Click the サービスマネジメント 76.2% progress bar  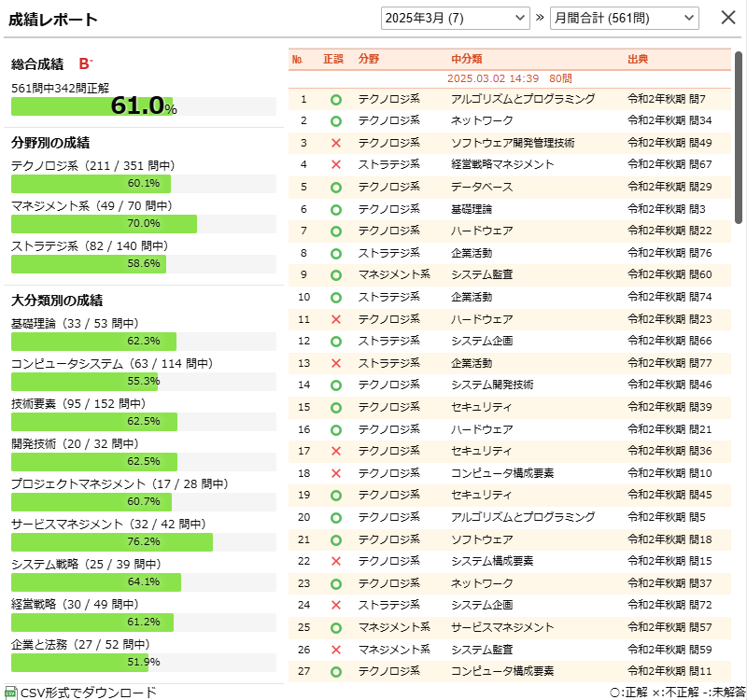144,542
